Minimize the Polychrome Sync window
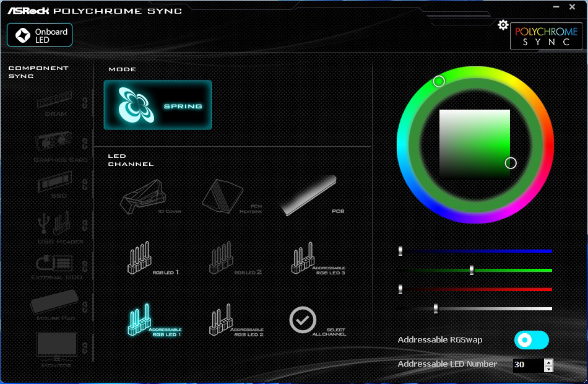The height and width of the screenshot is (384, 588). (556, 7)
